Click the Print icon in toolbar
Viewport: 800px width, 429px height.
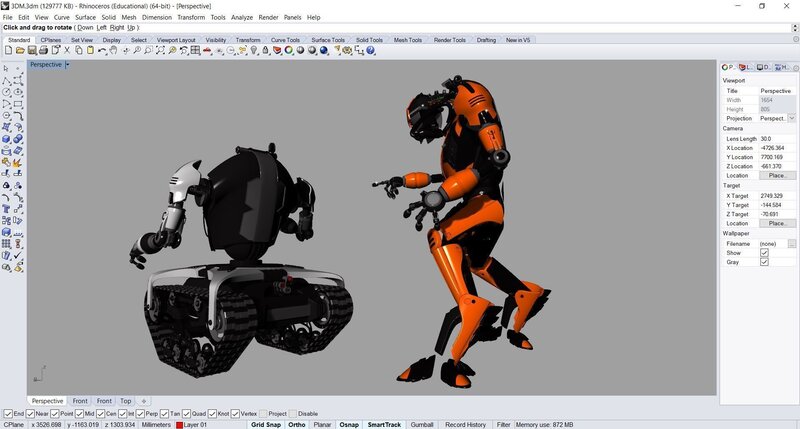pos(44,51)
